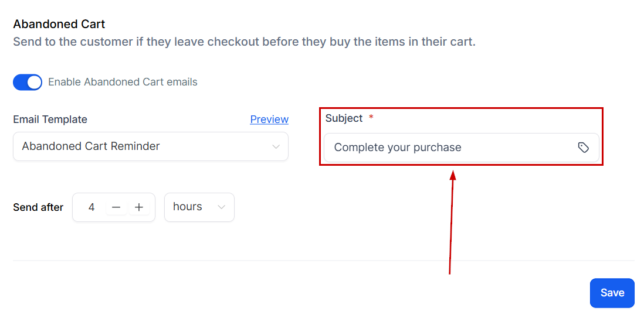Open the email template Preview link
The height and width of the screenshot is (318, 644).
(x=269, y=119)
